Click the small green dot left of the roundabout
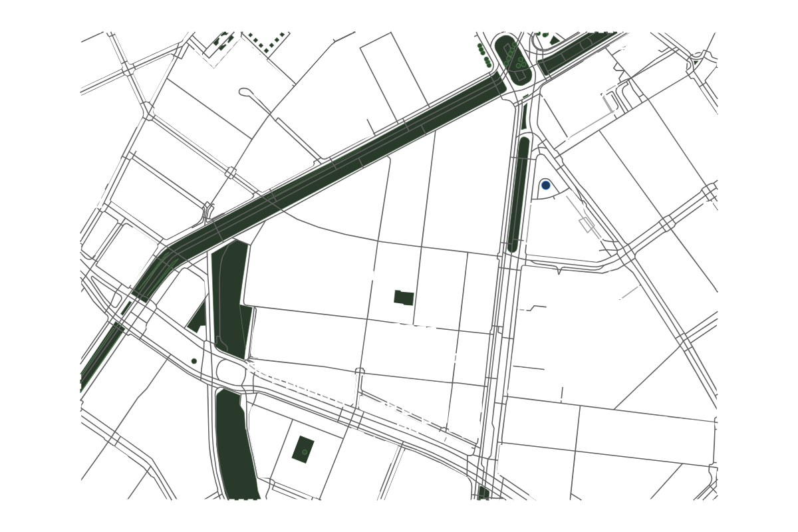798x532 pixels. pyautogui.click(x=194, y=361)
